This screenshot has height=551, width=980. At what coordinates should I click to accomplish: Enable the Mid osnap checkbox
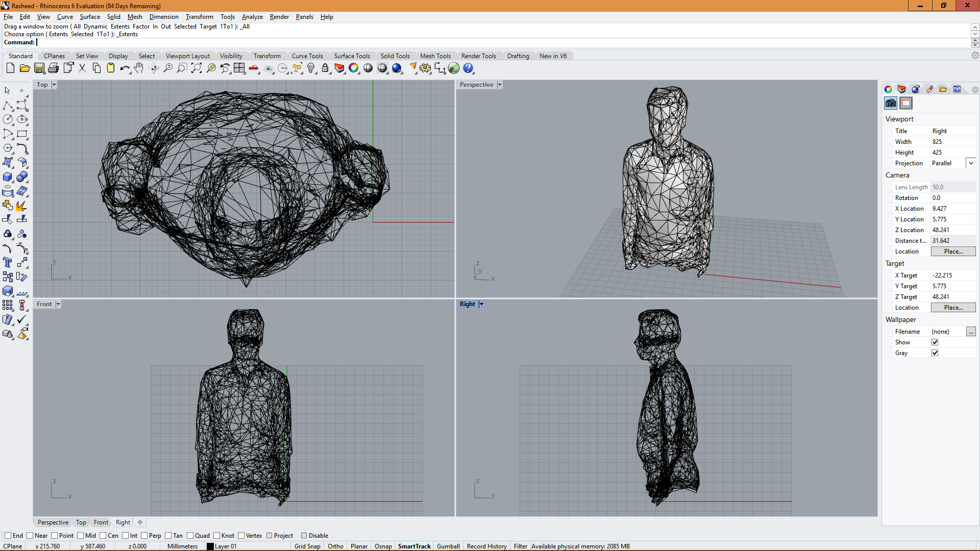[81, 536]
